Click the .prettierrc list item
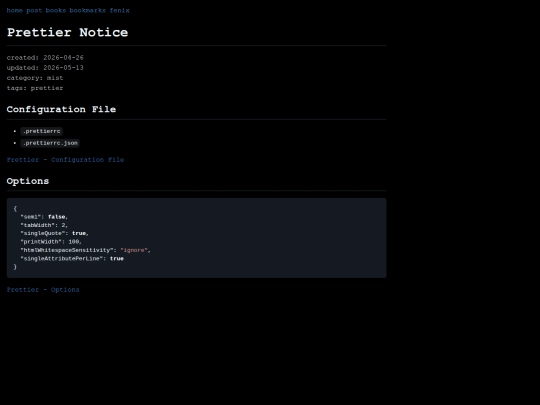Screen dimensions: 540x405 (42, 131)
